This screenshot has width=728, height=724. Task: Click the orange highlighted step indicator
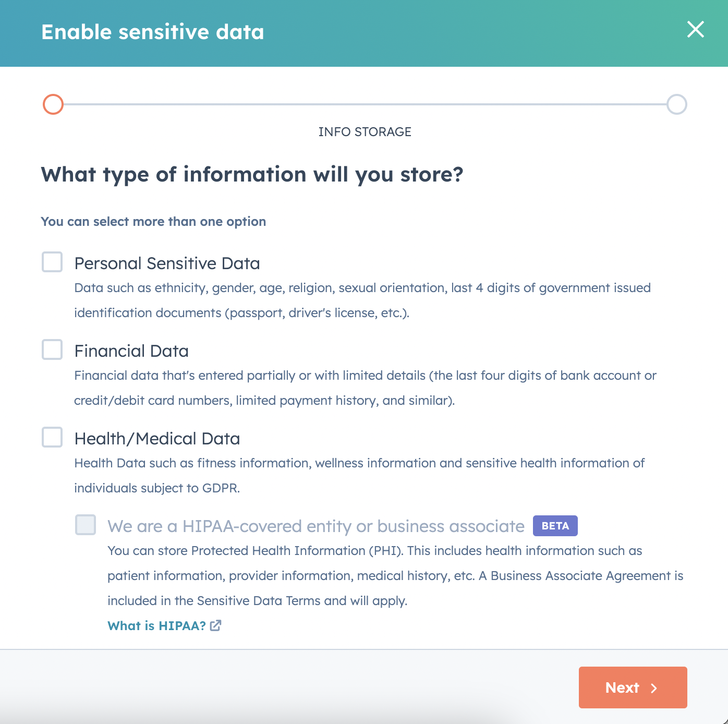[x=52, y=104]
